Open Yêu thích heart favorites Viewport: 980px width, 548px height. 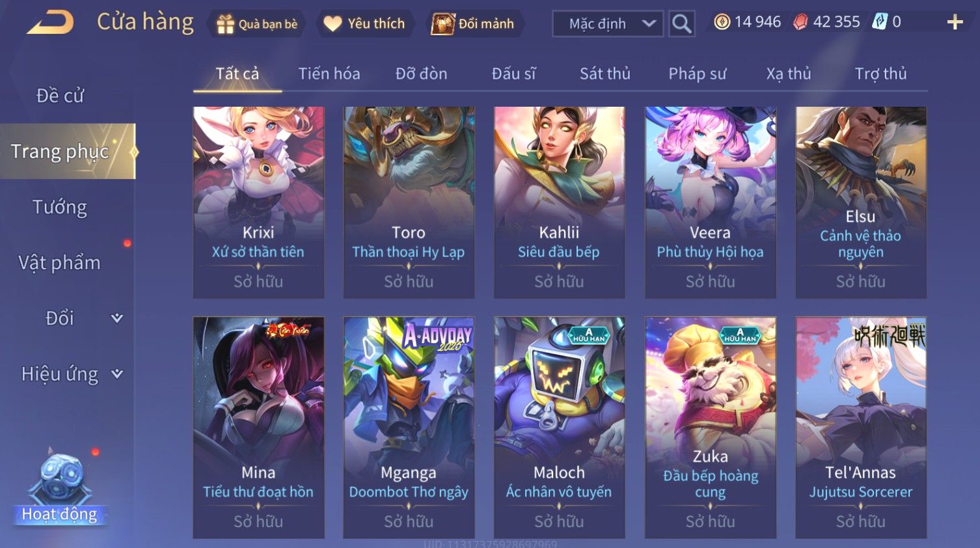[x=333, y=24]
